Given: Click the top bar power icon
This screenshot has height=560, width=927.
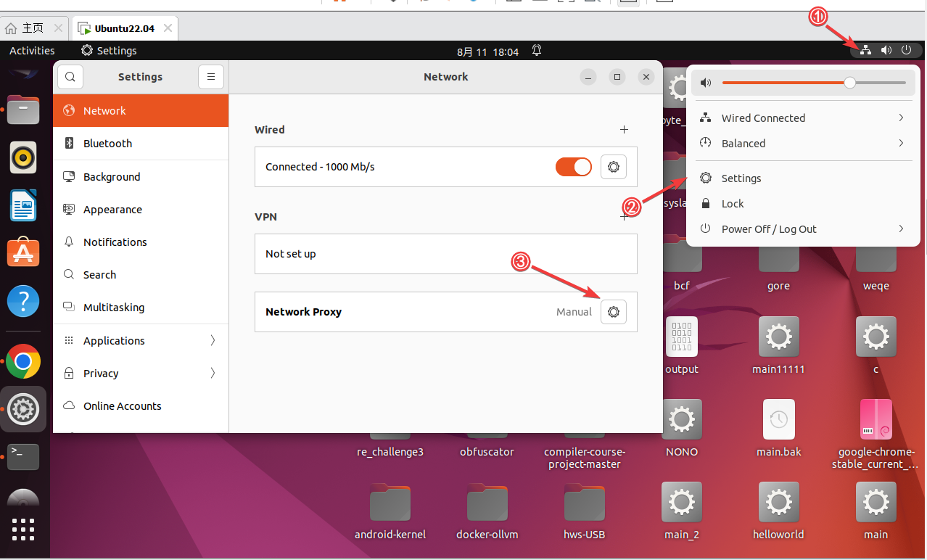Looking at the screenshot, I should point(907,50).
